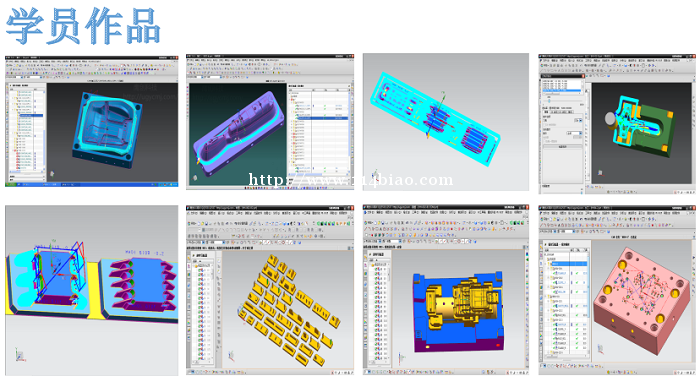Image resolution: width=700 pixels, height=387 pixels.
Task: Select highlighted tree row beside blue square mold
Action: pyautogui.click(x=31, y=116)
